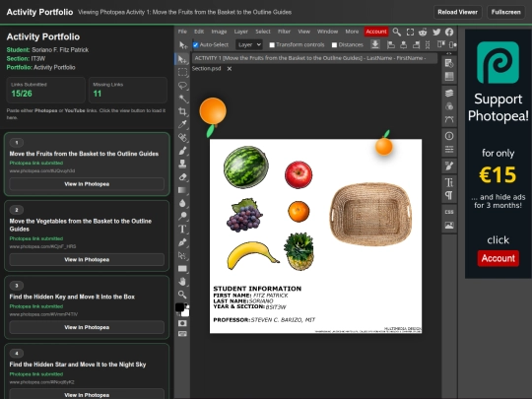Image resolution: width=532 pixels, height=399 pixels.
Task: Select the Lasso tool
Action: (x=182, y=85)
